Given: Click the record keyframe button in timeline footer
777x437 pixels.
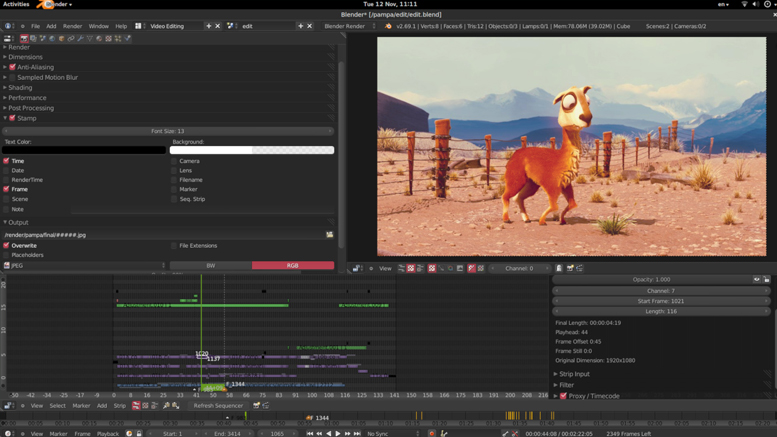Looking at the screenshot, I should (432, 434).
